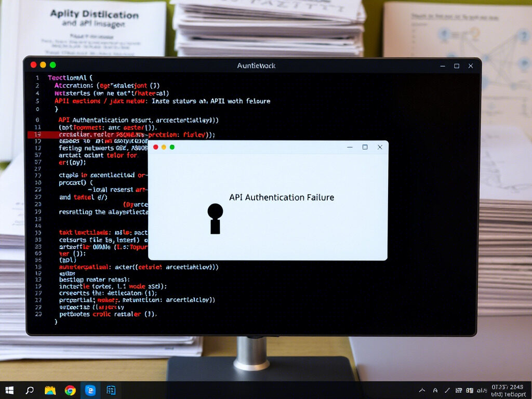Click the highlighted blue app icon in taskbar

coord(90,390)
